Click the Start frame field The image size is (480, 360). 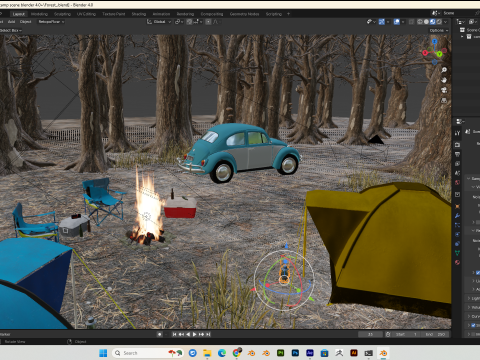(x=406, y=334)
